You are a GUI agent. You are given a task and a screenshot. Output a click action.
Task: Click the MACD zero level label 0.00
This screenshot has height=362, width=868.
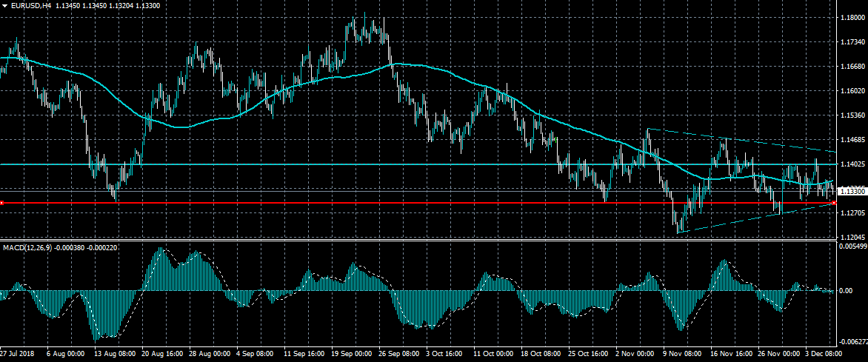(x=847, y=291)
